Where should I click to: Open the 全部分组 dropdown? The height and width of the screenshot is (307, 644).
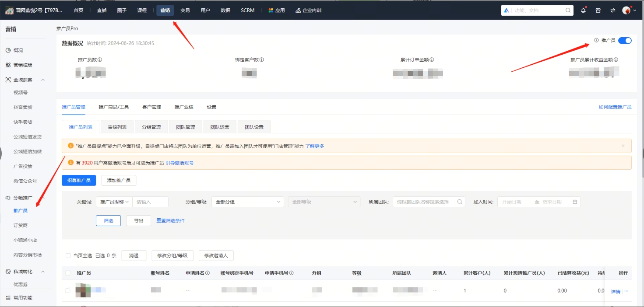[x=247, y=202]
